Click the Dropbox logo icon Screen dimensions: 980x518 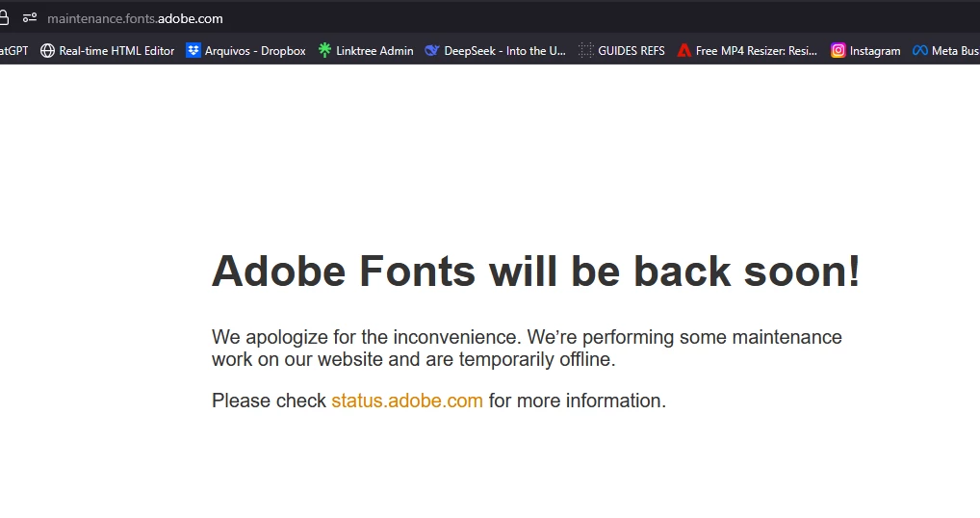[193, 51]
